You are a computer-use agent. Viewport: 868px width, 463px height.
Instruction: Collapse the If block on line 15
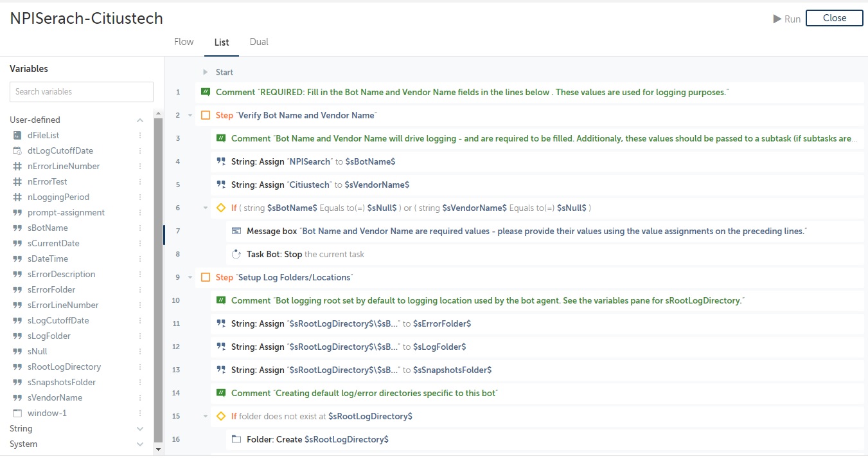[x=206, y=416]
